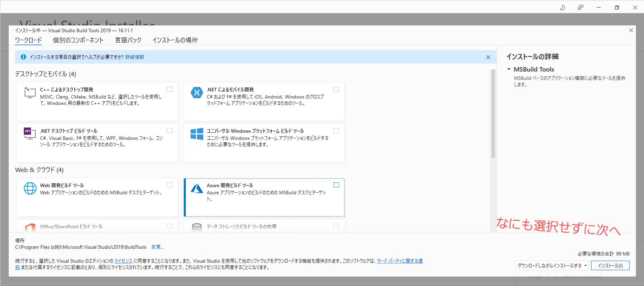
Task: Switch to 言語パック tab
Action: 128,40
